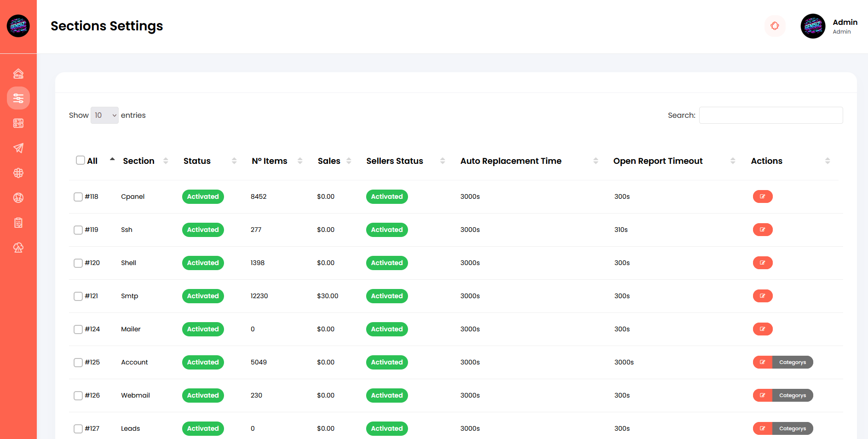Viewport: 868px width, 439px height.
Task: Open the paper plane sidebar icon
Action: click(x=18, y=148)
